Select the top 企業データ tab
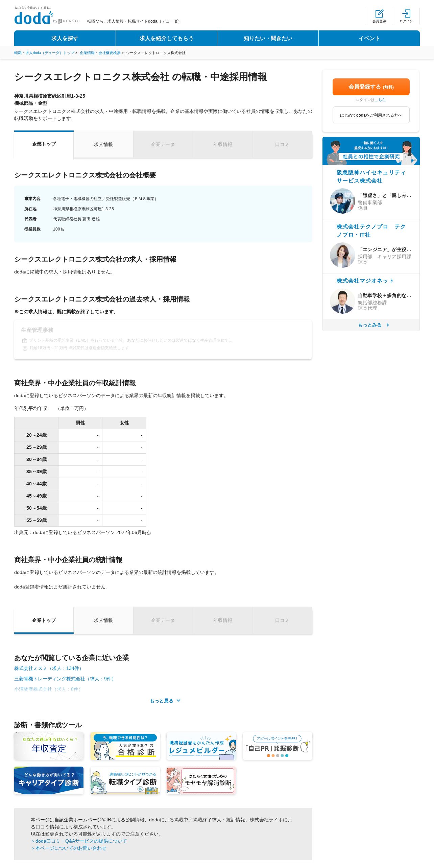 point(163,144)
